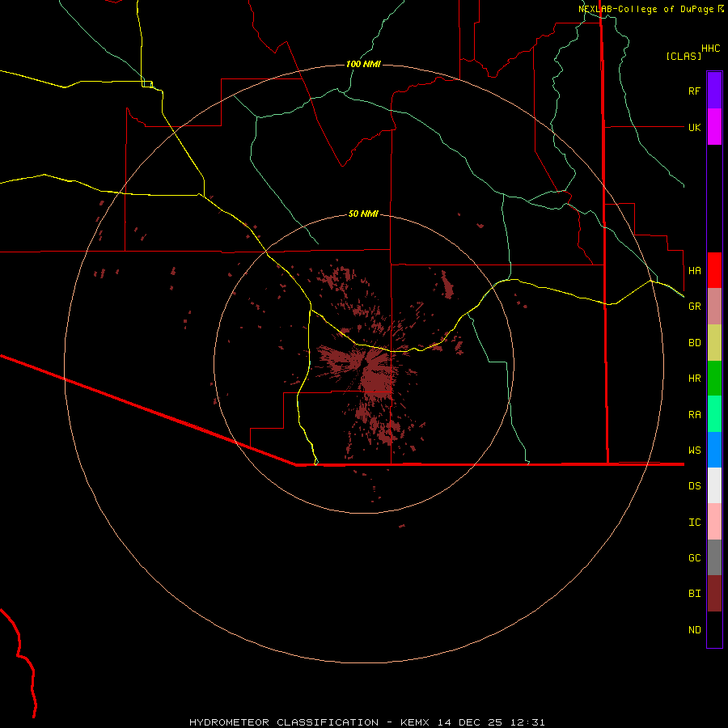Click the ND legend label

pyautogui.click(x=694, y=630)
